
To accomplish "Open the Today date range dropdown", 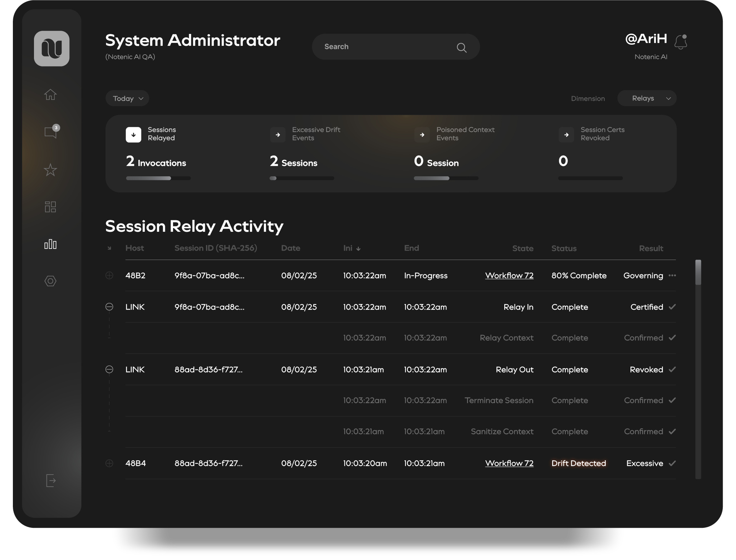I will 127,98.
